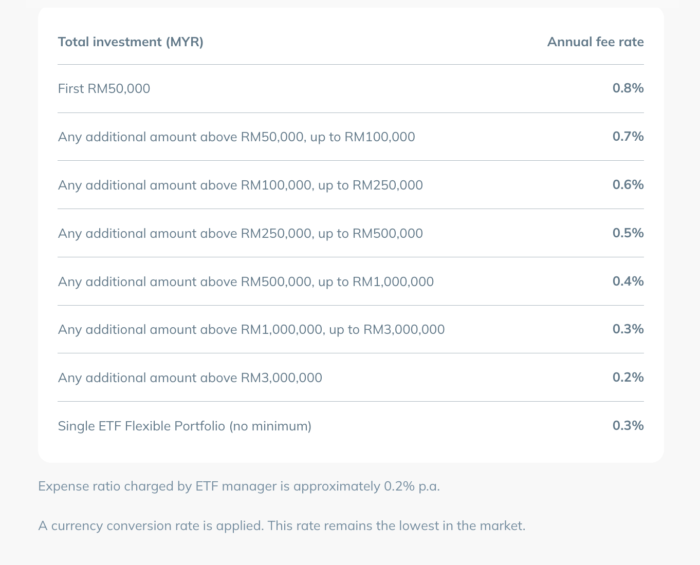Click the 0.7% fee rate value
This screenshot has height=565, width=700.
pos(628,137)
